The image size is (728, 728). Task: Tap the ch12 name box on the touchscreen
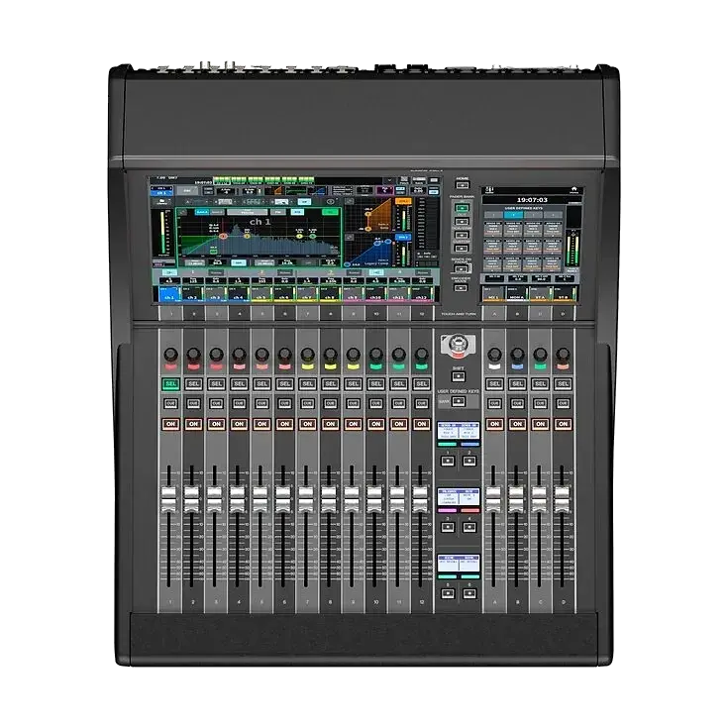click(x=422, y=294)
